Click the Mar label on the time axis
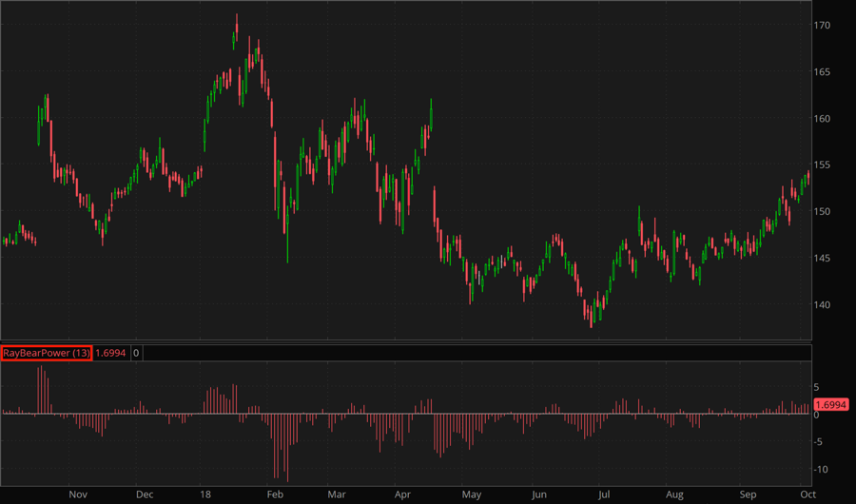 tap(338, 494)
